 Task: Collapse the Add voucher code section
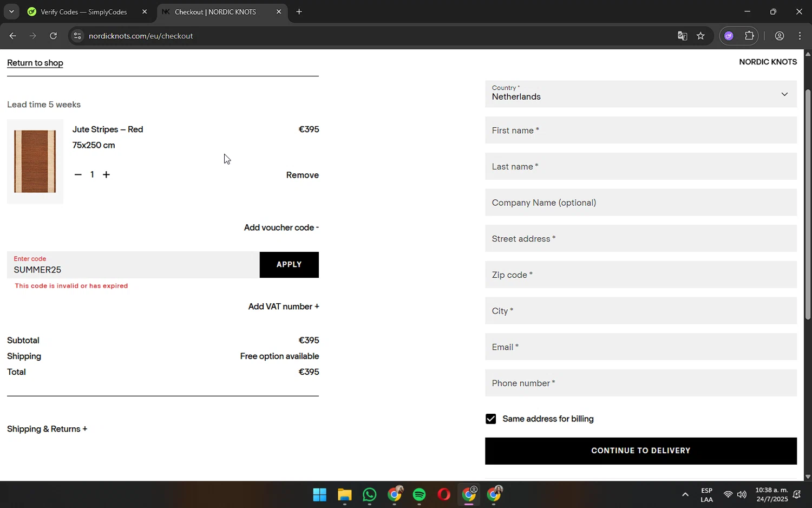coord(281,227)
